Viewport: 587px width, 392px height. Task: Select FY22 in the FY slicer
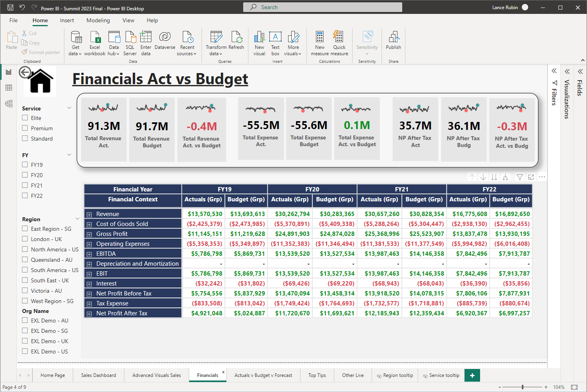pyautogui.click(x=25, y=195)
